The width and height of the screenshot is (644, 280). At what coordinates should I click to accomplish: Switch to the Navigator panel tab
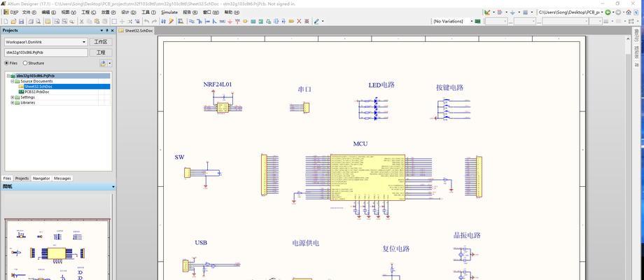pos(41,178)
